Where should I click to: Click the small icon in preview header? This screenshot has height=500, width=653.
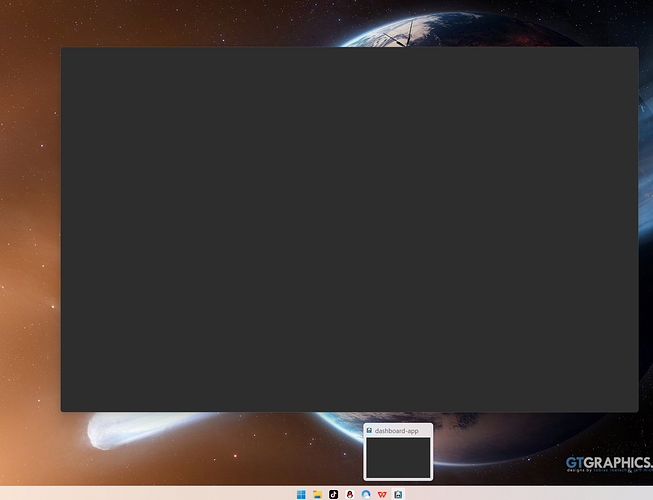(x=369, y=430)
